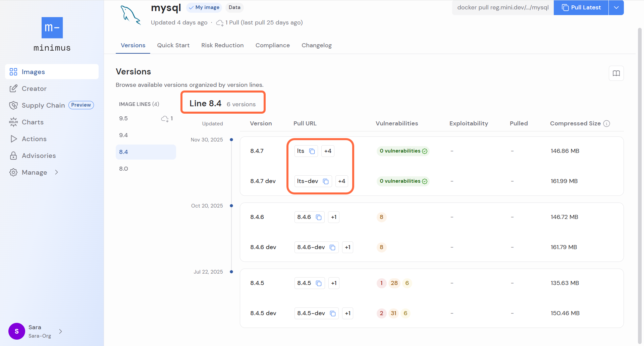The width and height of the screenshot is (644, 346).
Task: Copy the 8.4.5 pull URL
Action: (319, 283)
